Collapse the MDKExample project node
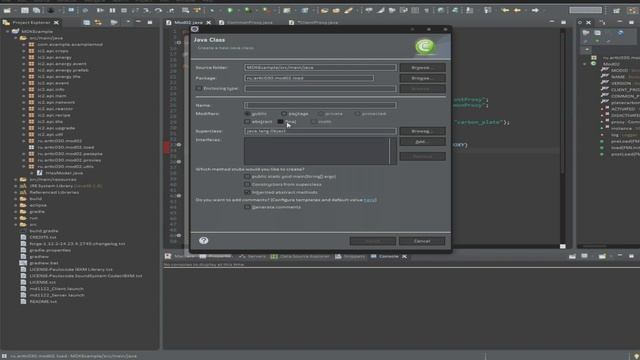This screenshot has width=640, height=360. pos(8,31)
